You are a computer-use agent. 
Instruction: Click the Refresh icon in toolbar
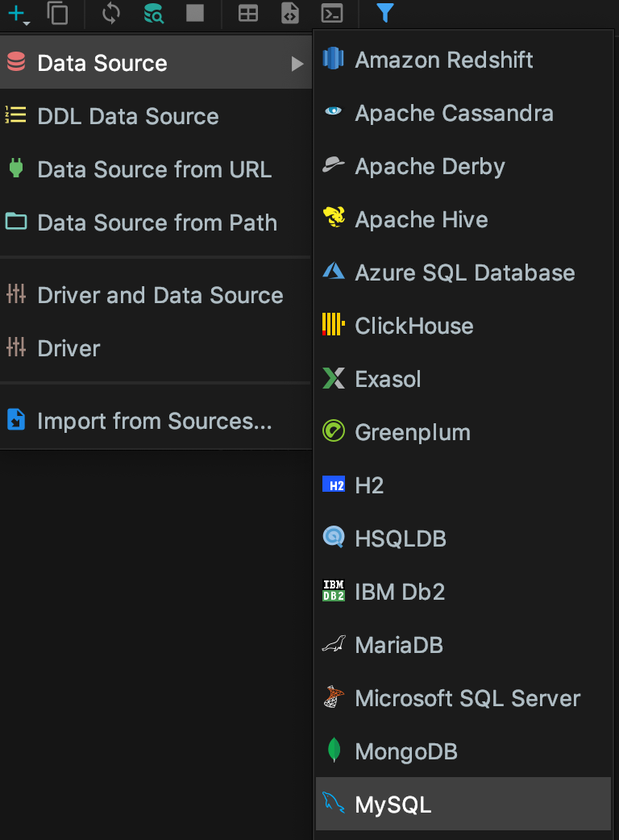[x=111, y=14]
